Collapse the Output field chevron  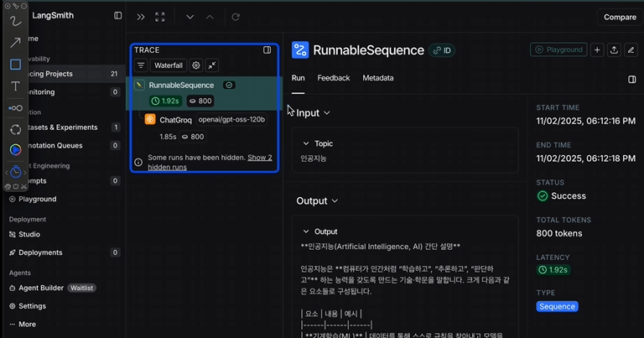pos(305,231)
